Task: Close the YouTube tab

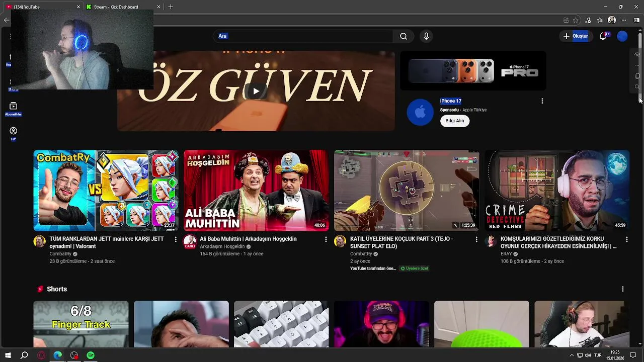Action: 78,7
